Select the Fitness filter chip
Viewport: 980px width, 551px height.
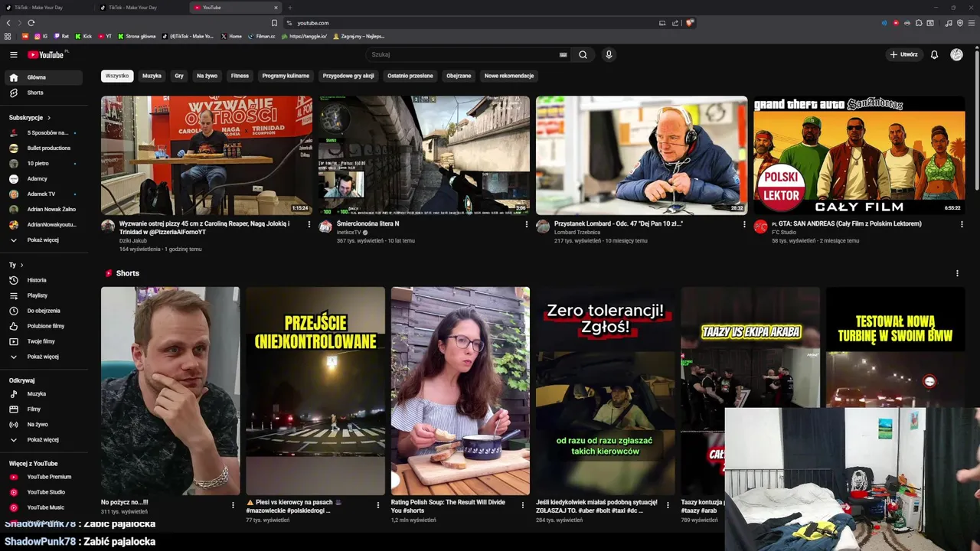coord(240,76)
